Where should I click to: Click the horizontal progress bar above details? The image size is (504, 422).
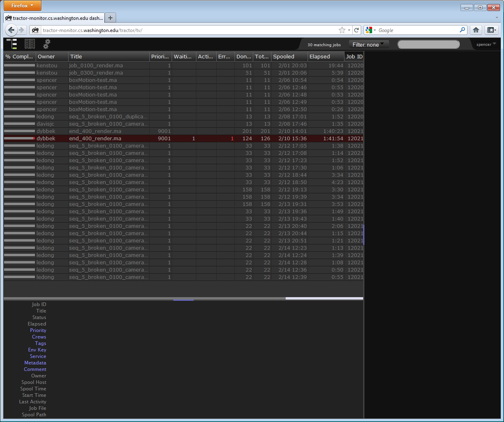coord(183,298)
